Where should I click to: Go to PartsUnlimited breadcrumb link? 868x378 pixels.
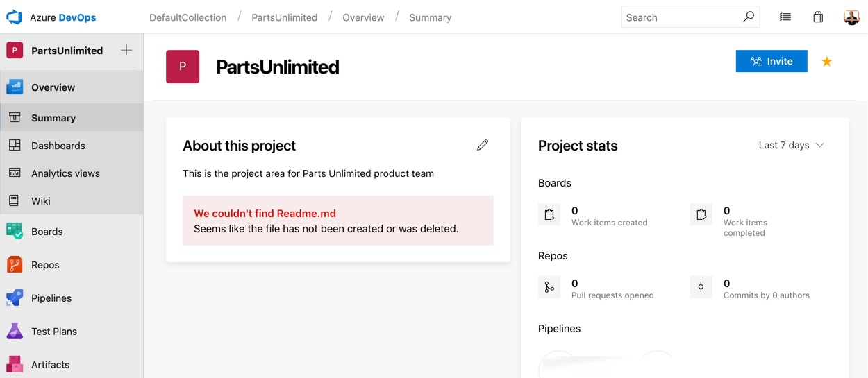285,17
